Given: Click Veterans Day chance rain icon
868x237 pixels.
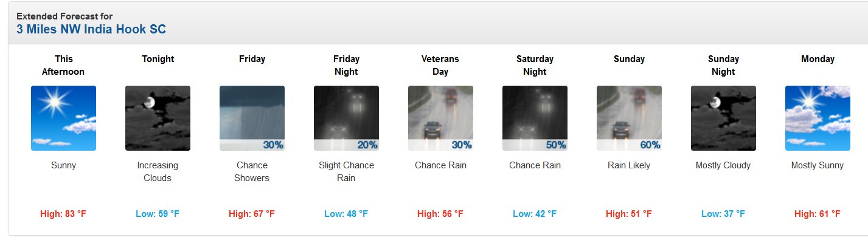Looking at the screenshot, I should [x=440, y=118].
